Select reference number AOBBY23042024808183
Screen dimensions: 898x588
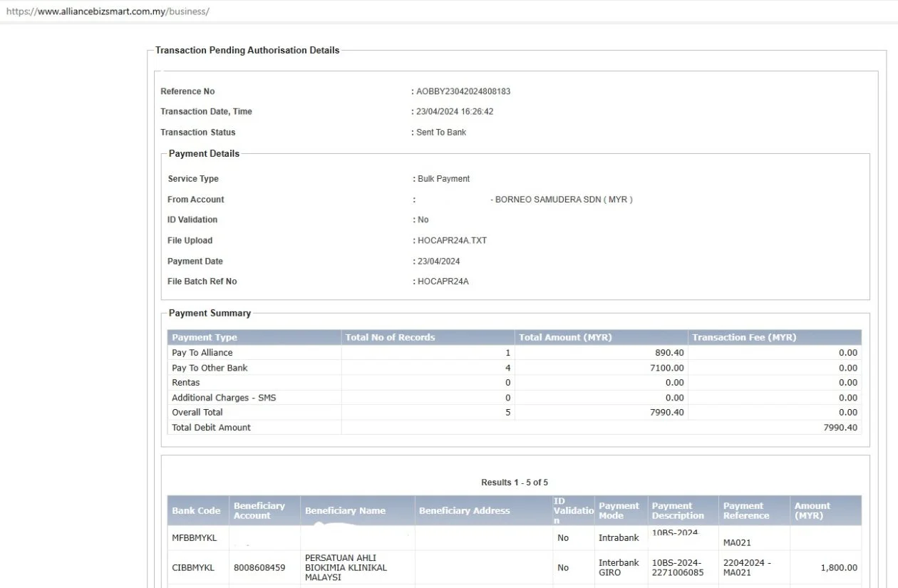(463, 91)
